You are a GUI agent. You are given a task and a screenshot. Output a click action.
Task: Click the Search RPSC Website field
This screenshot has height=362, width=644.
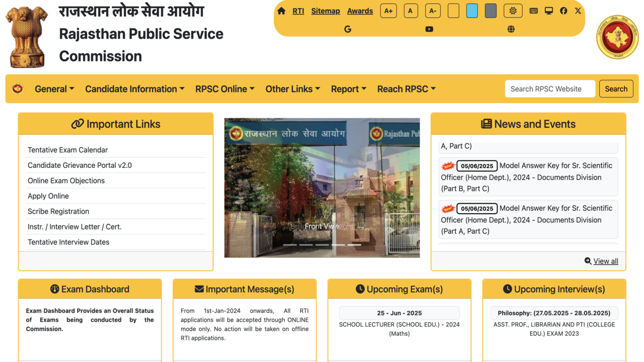[x=549, y=89]
